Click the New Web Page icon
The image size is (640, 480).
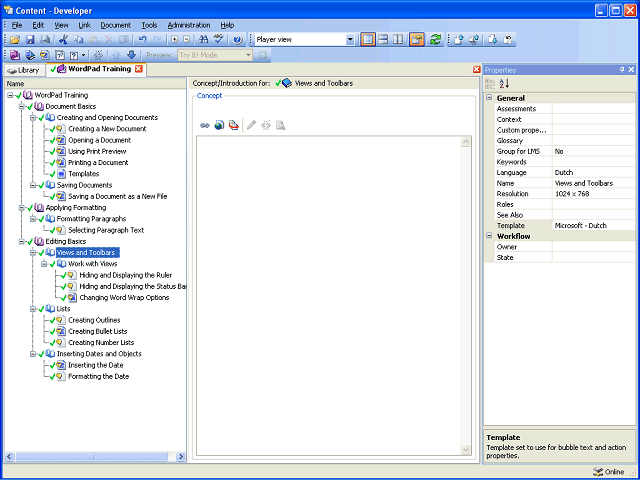point(60,55)
